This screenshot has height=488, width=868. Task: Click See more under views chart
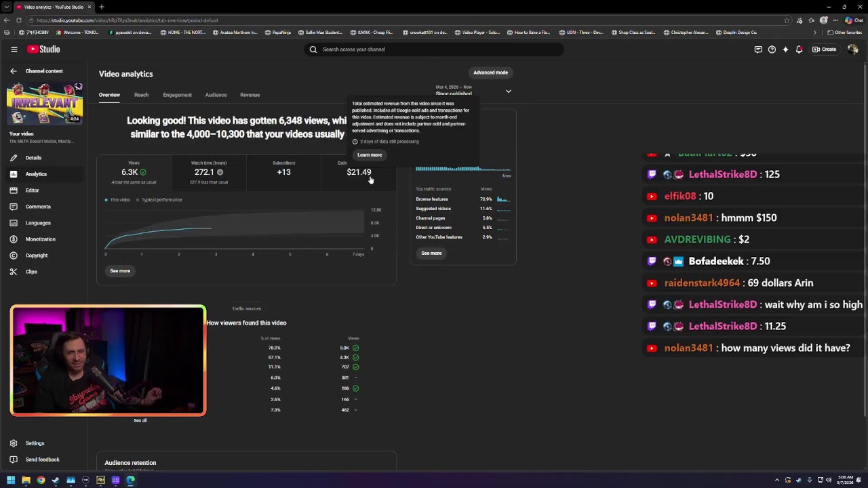120,271
